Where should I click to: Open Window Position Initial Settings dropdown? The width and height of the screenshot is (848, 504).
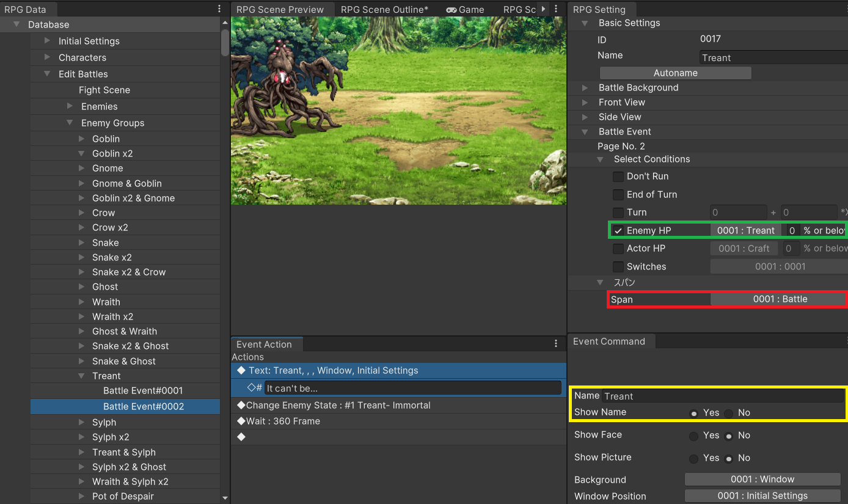click(762, 496)
